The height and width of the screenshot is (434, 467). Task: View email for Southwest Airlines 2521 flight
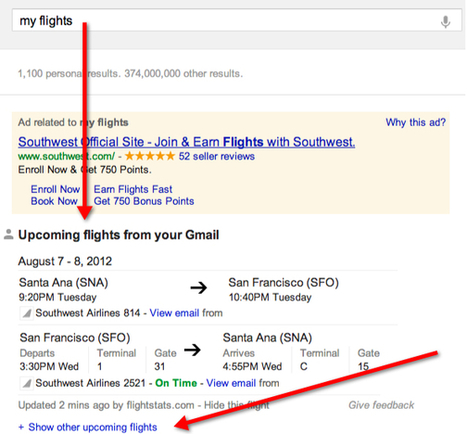(x=231, y=383)
